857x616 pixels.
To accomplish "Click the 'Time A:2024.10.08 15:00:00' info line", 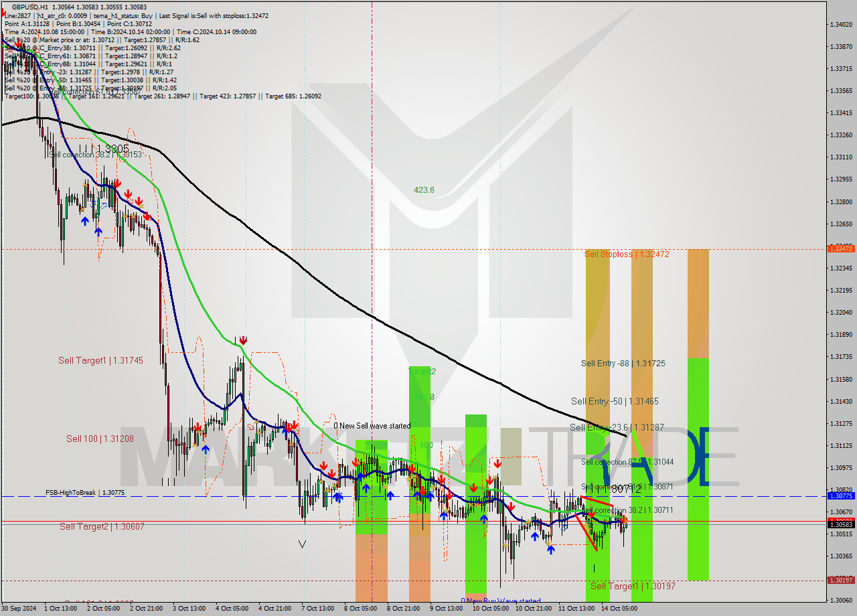I will [130, 31].
